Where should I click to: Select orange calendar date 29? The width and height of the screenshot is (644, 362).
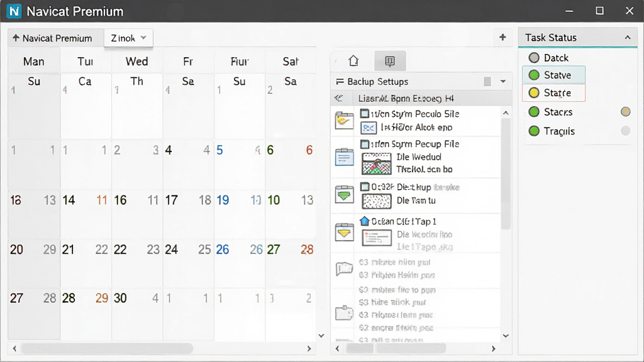click(102, 298)
